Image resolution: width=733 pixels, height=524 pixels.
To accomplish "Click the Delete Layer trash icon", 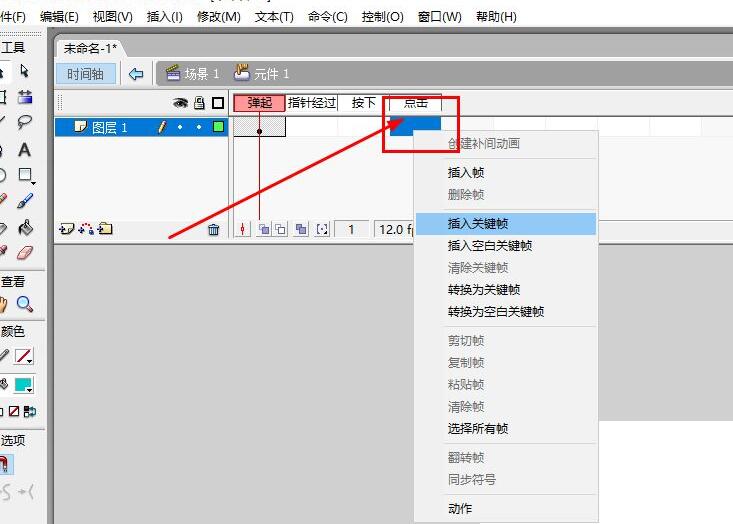I will click(214, 230).
